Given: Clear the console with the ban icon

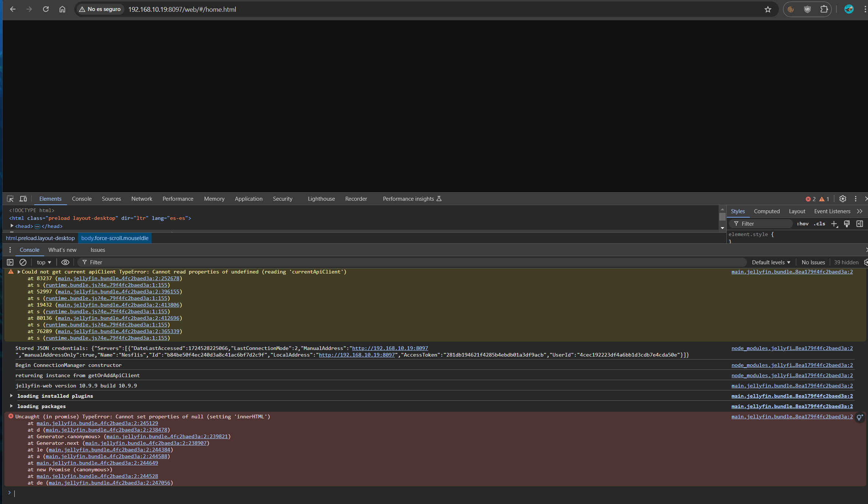Looking at the screenshot, I should point(23,262).
